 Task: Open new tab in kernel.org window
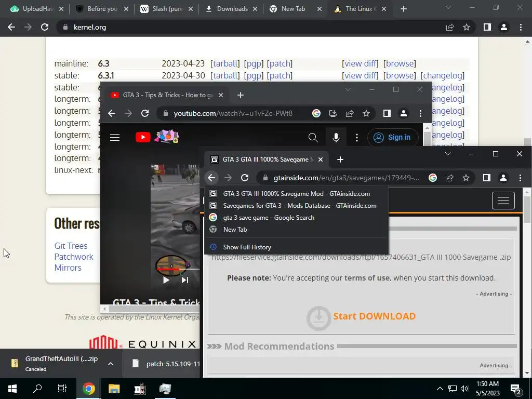(x=403, y=9)
